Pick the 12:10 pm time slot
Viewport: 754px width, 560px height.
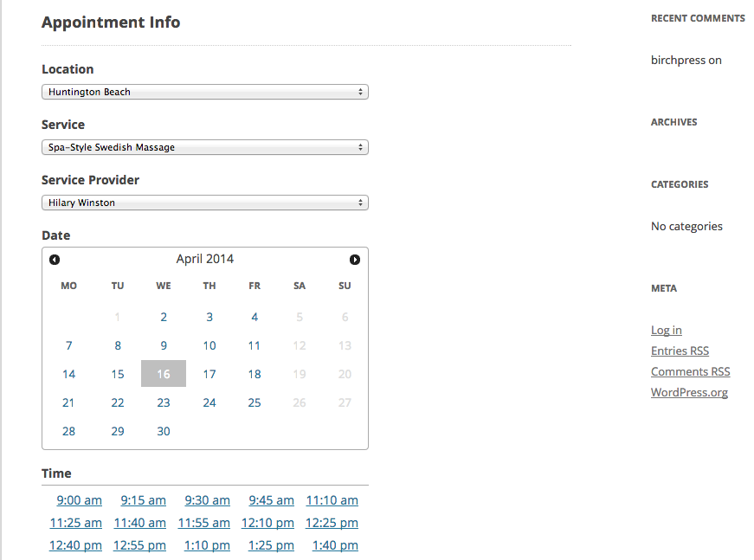(267, 523)
